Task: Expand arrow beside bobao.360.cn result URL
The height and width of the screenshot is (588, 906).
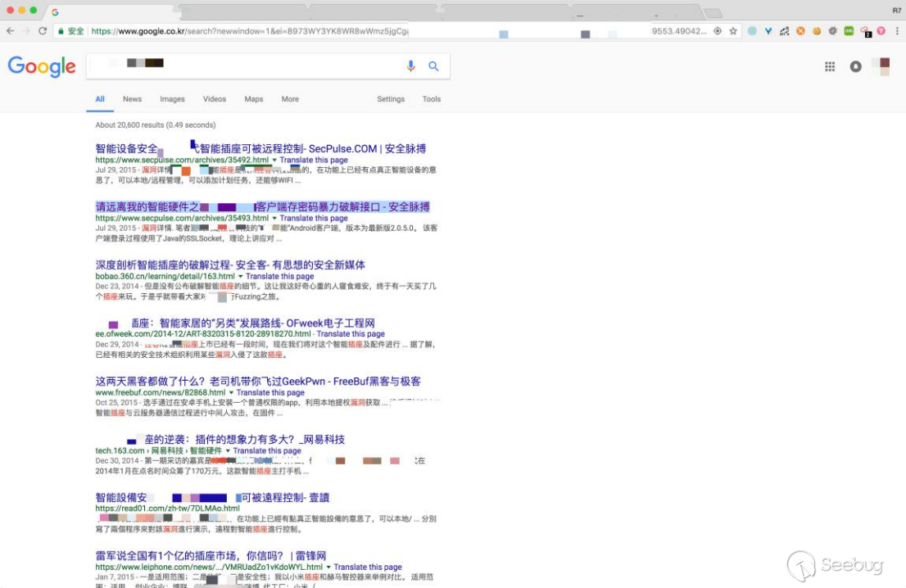Action: 240,277
